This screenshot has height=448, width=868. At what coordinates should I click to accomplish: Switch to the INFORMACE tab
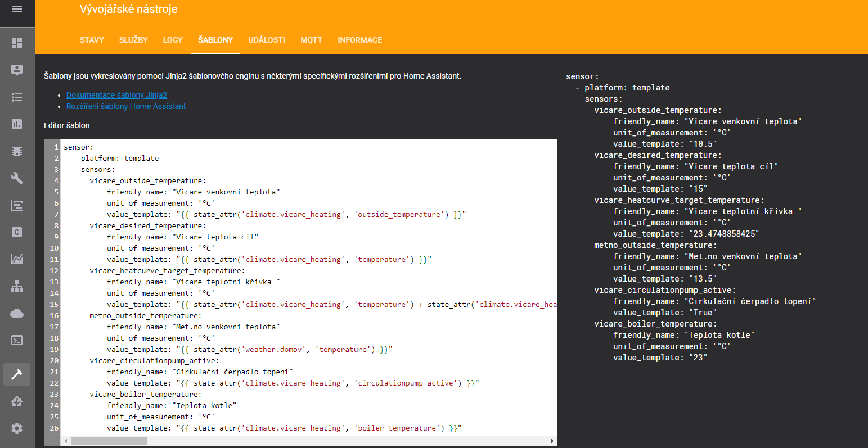360,40
